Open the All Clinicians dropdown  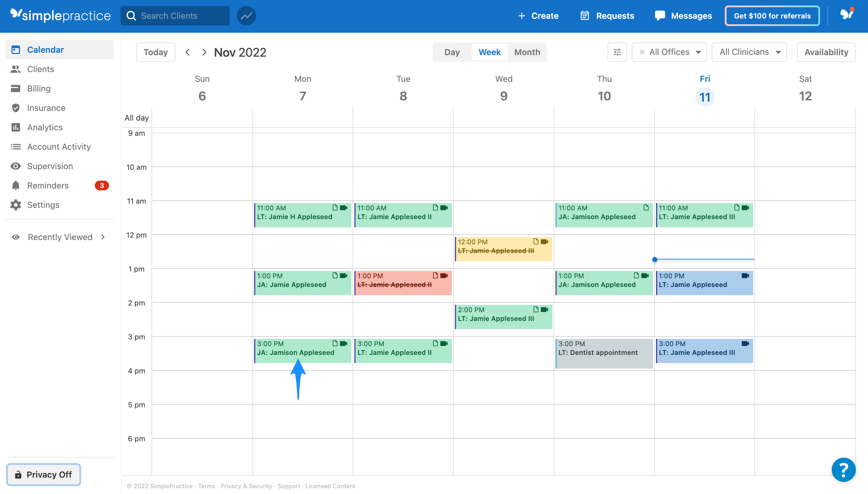pyautogui.click(x=749, y=52)
